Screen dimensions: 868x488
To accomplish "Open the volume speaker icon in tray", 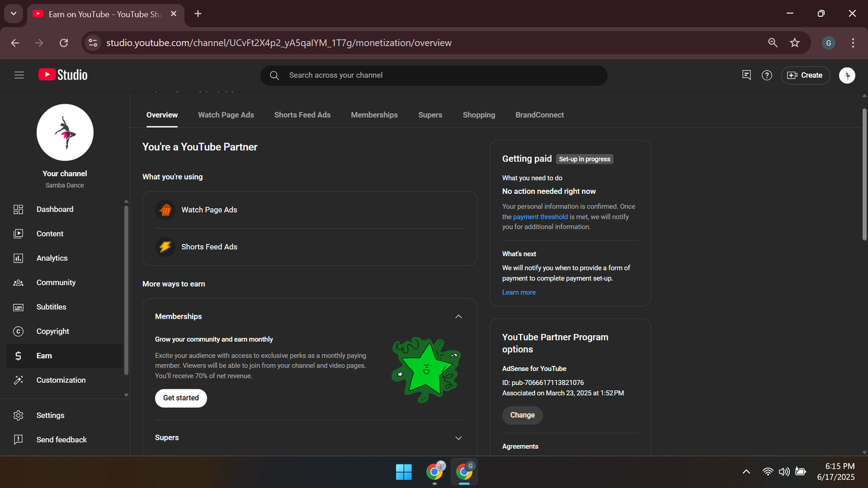I will point(784,472).
